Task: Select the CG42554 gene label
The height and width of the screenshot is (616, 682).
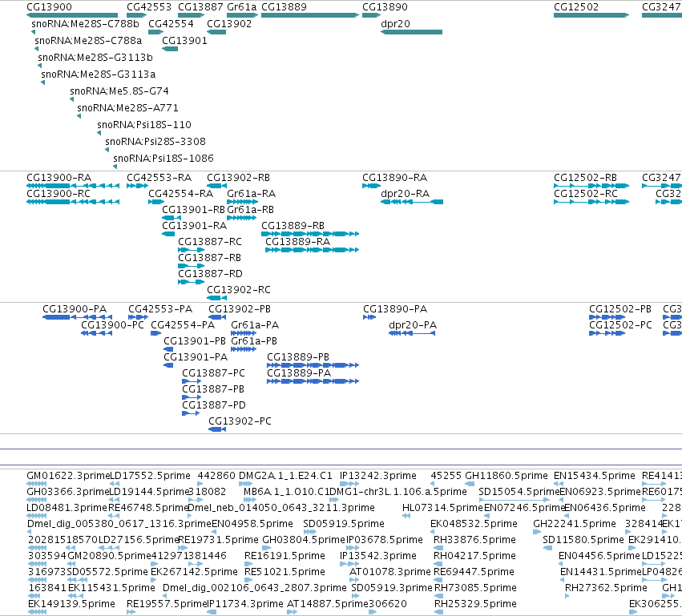Action: [171, 23]
